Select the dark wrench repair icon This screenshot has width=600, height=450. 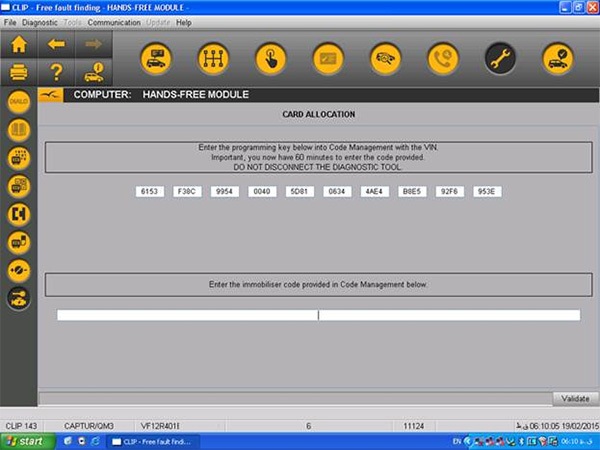tap(500, 58)
